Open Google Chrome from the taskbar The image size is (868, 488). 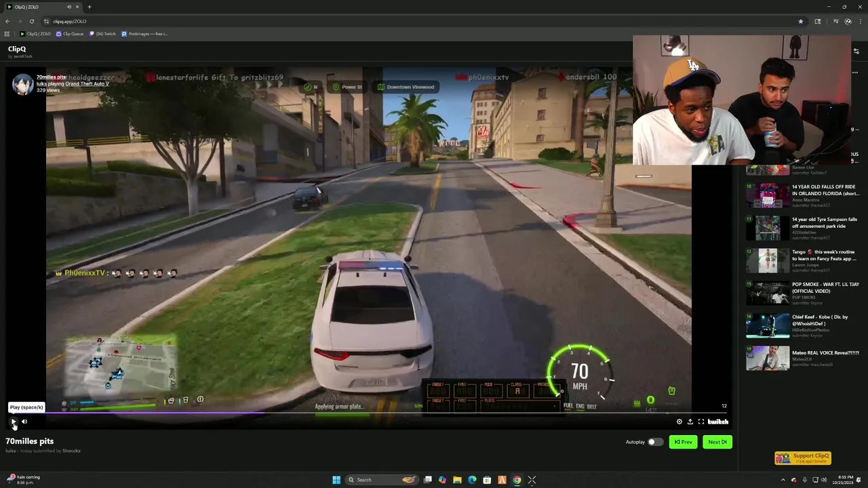(x=517, y=480)
